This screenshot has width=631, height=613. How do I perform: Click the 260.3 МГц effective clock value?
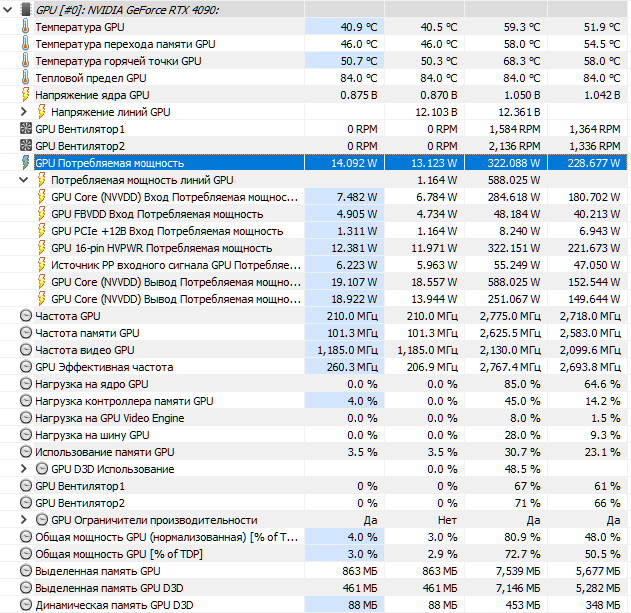pyautogui.click(x=352, y=367)
